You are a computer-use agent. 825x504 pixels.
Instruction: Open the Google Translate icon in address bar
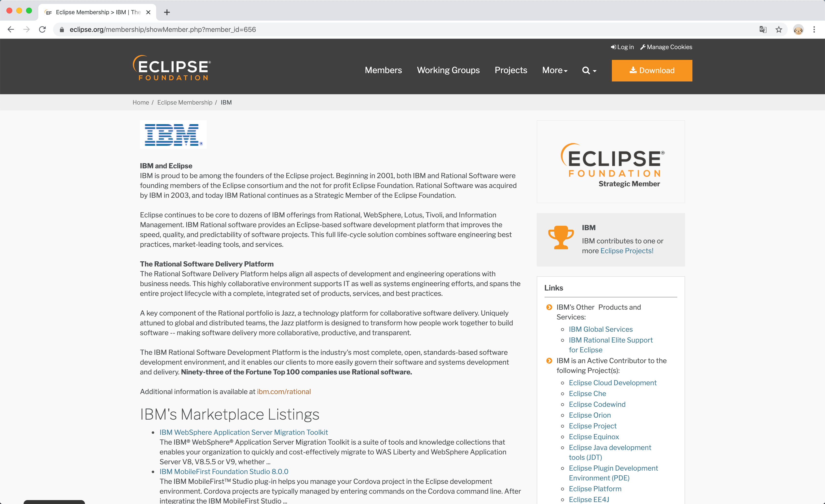763,29
